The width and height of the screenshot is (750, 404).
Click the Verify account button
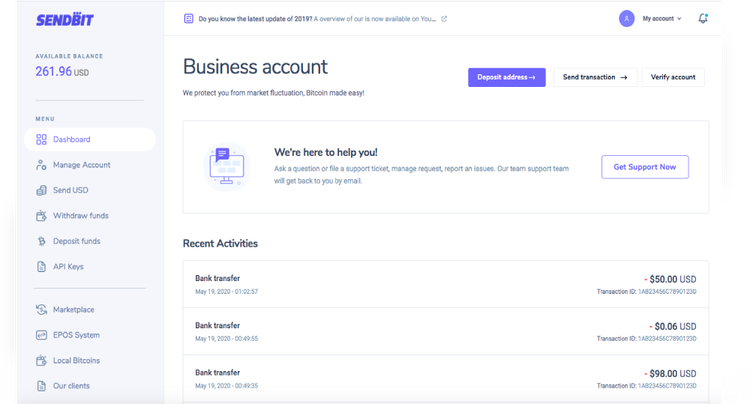pyautogui.click(x=673, y=77)
